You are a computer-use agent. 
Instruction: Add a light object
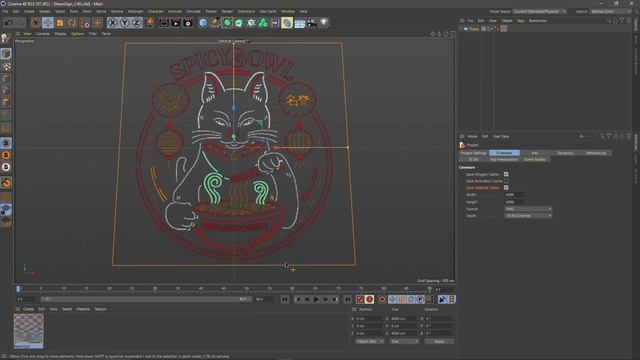point(324,23)
